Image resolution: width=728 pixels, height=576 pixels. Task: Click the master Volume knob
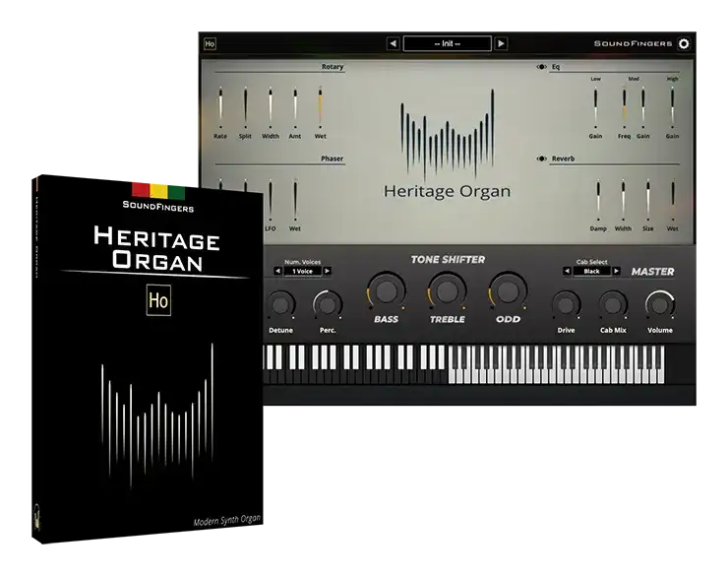pos(660,305)
